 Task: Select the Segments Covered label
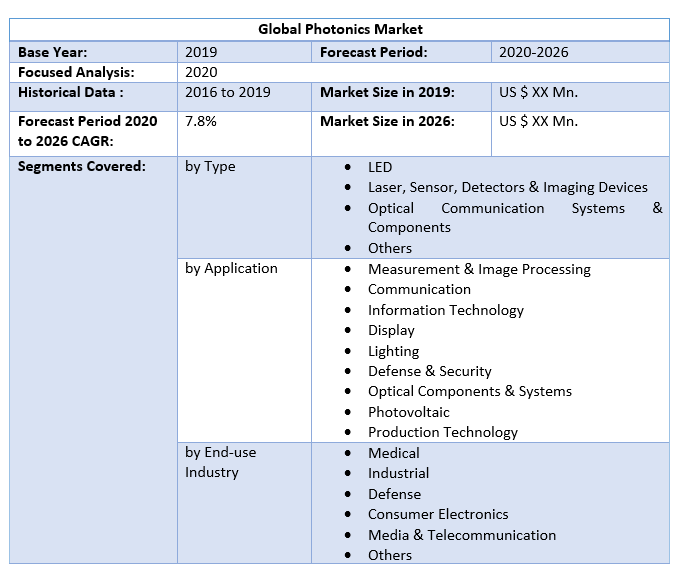point(82,166)
